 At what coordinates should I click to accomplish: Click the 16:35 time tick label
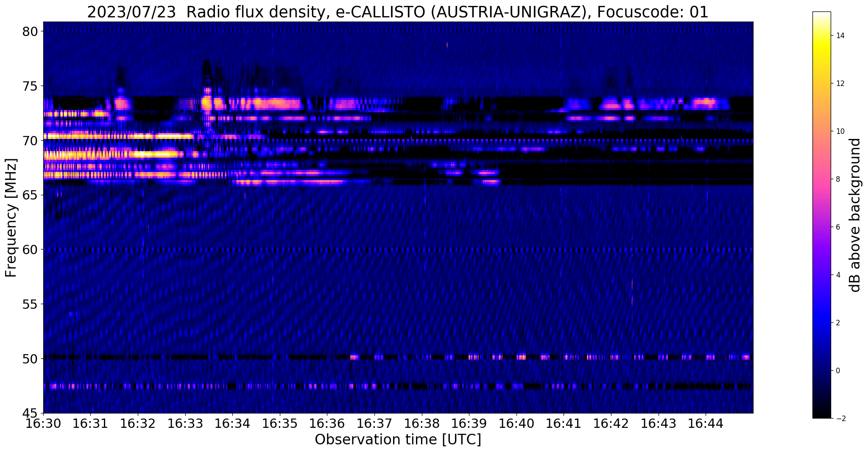pos(280,424)
